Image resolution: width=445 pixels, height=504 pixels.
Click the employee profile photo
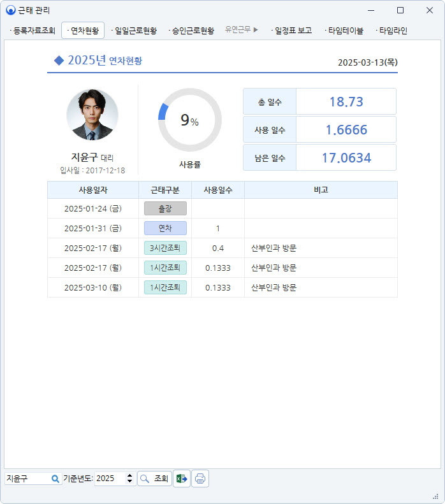click(92, 115)
